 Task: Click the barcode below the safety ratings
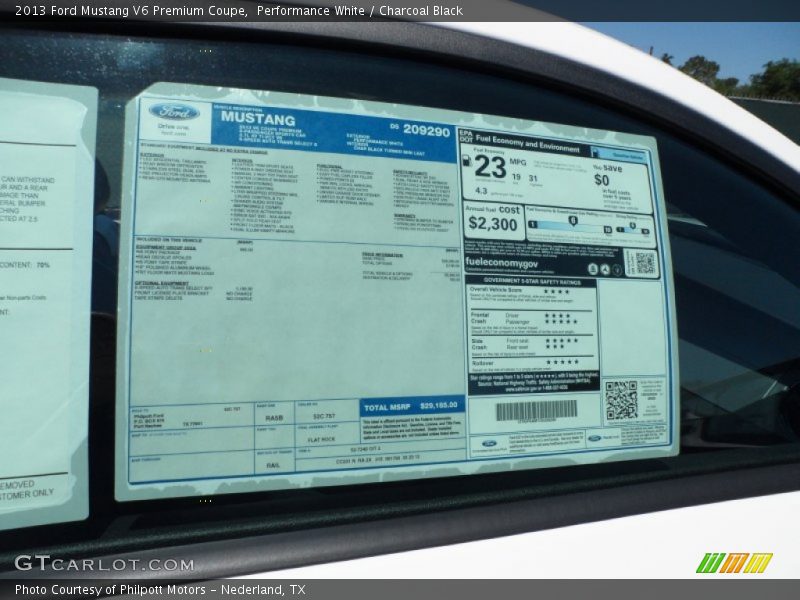[x=536, y=410]
